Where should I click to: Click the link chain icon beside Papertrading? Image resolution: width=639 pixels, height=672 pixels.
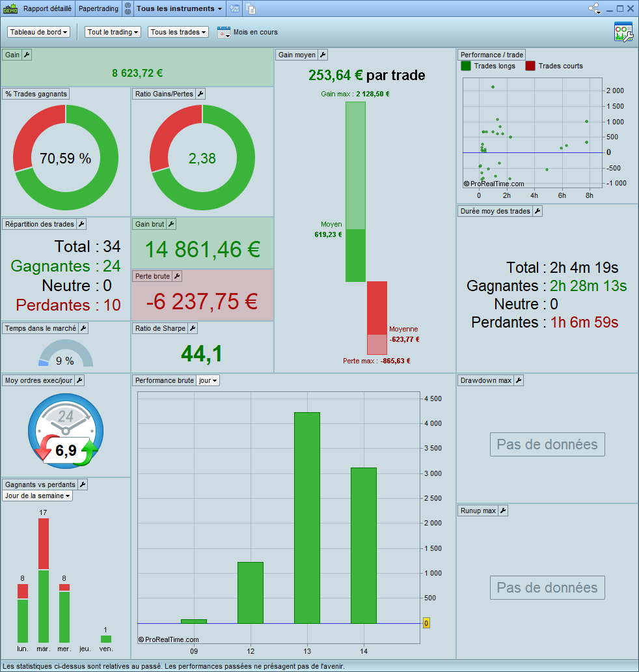[128, 8]
